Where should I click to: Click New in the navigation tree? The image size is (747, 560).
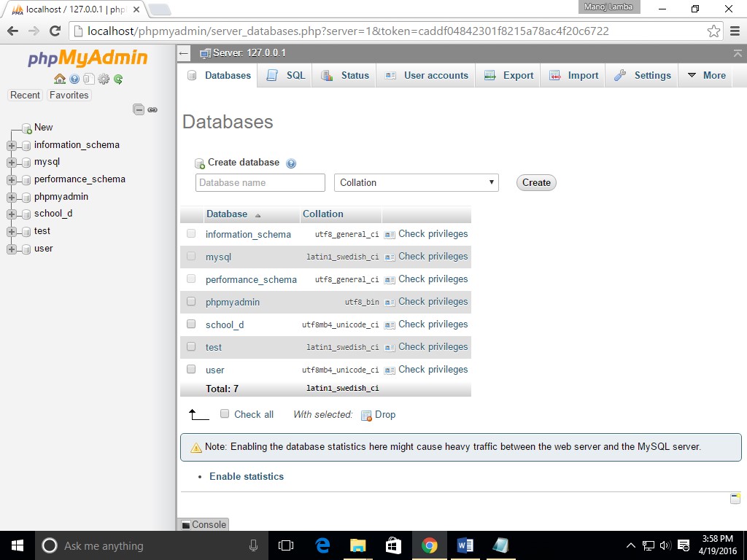point(43,128)
